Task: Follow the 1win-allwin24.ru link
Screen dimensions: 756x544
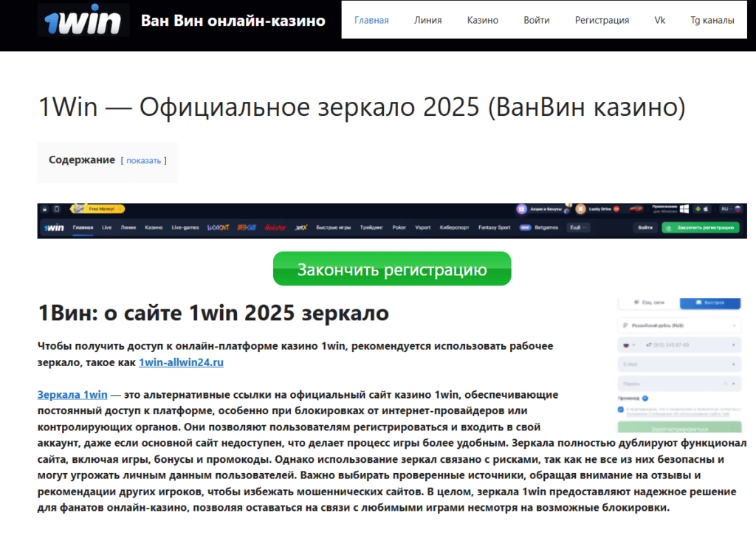Action: (182, 362)
